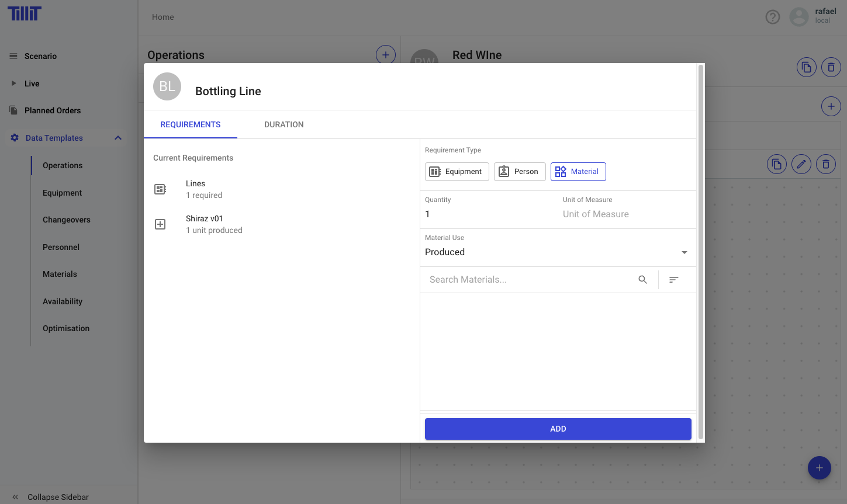Switch to the Duration tab
Screen dimensions: 847x504
(284, 124)
